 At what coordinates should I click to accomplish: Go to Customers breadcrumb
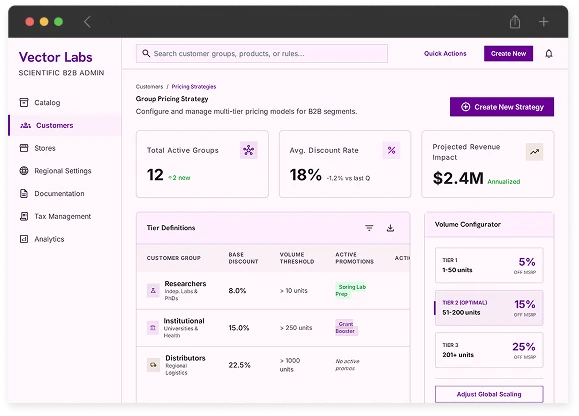(x=149, y=86)
